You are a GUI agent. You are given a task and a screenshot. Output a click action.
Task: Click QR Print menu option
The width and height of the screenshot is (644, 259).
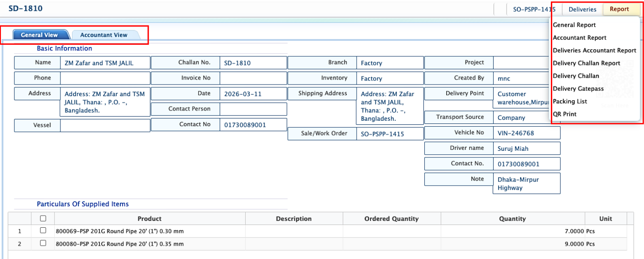[x=564, y=114]
